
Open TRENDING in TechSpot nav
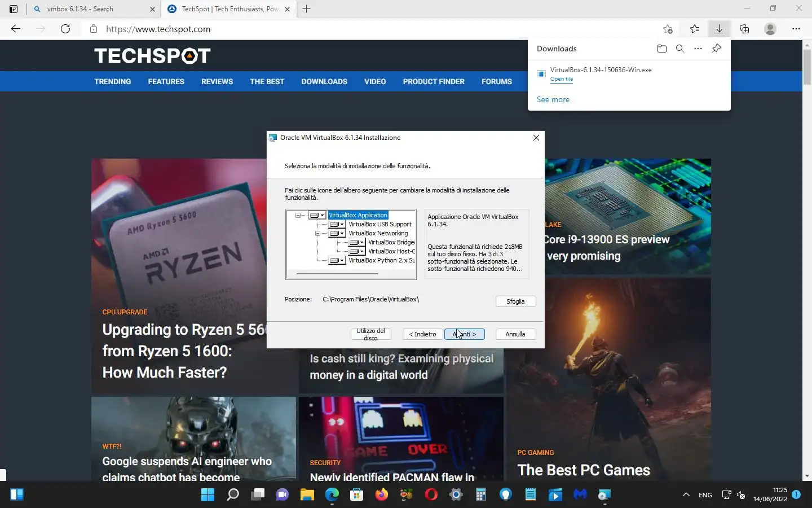[113, 81]
